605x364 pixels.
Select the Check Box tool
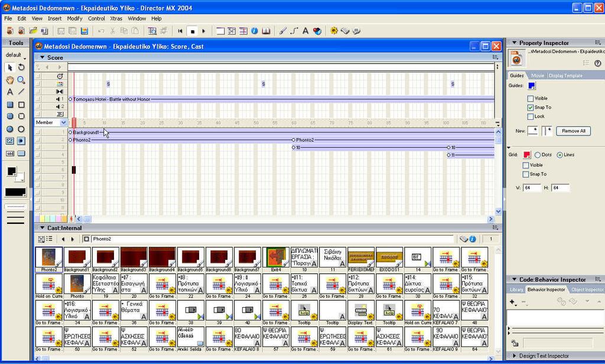pos(10,141)
